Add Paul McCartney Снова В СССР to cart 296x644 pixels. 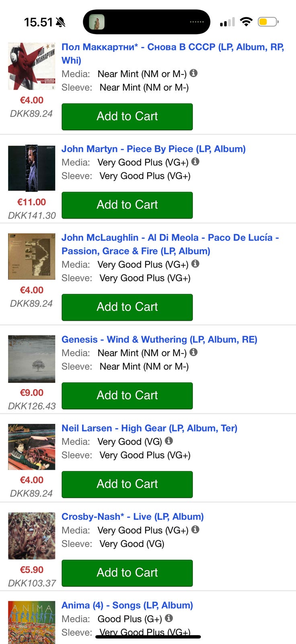(127, 116)
